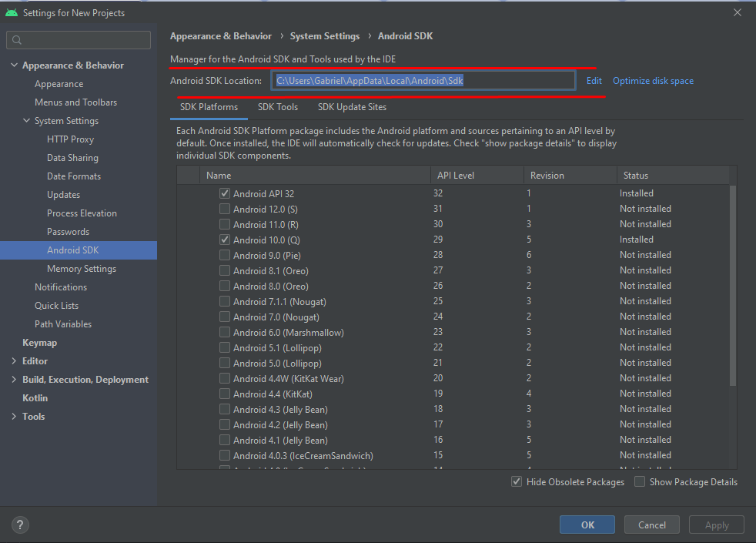
Task: Click the Revision column header
Action: coord(570,176)
